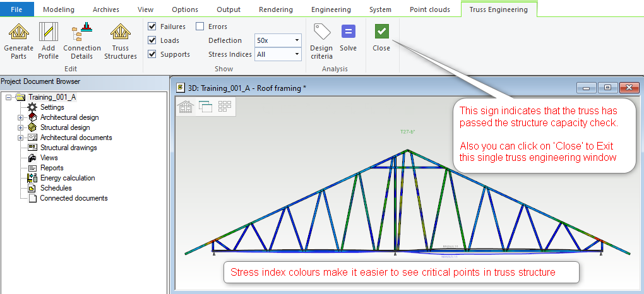Uncheck the Failures checkbox

(x=152, y=26)
